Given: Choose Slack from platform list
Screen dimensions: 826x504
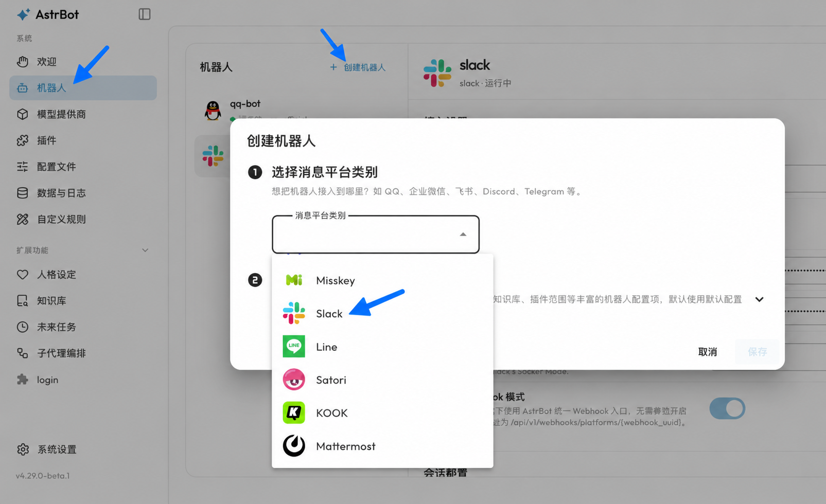Looking at the screenshot, I should pyautogui.click(x=382, y=313).
